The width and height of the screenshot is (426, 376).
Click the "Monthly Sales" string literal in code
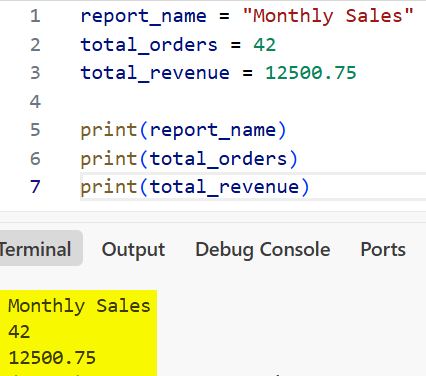[x=328, y=16]
